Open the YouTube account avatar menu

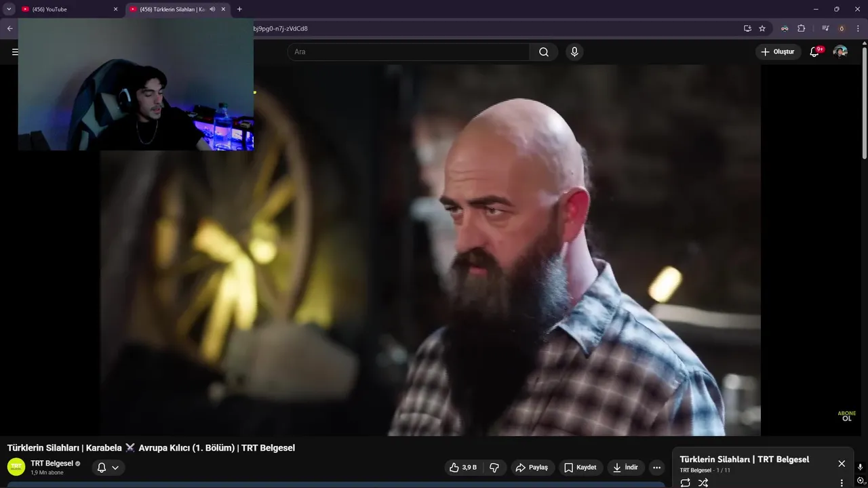coord(840,52)
